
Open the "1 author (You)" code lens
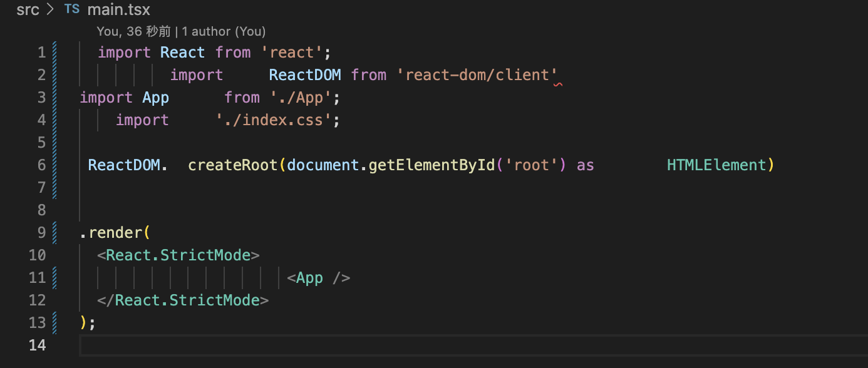pos(224,31)
